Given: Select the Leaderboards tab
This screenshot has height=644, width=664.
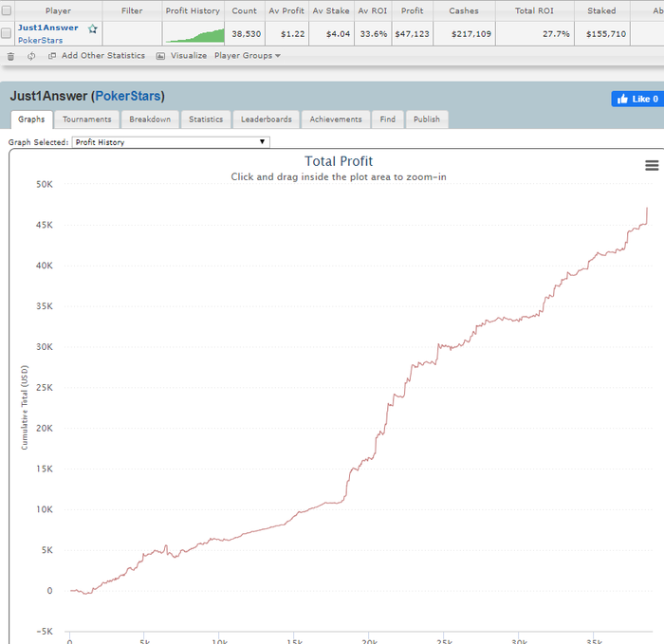Looking at the screenshot, I should [x=267, y=120].
